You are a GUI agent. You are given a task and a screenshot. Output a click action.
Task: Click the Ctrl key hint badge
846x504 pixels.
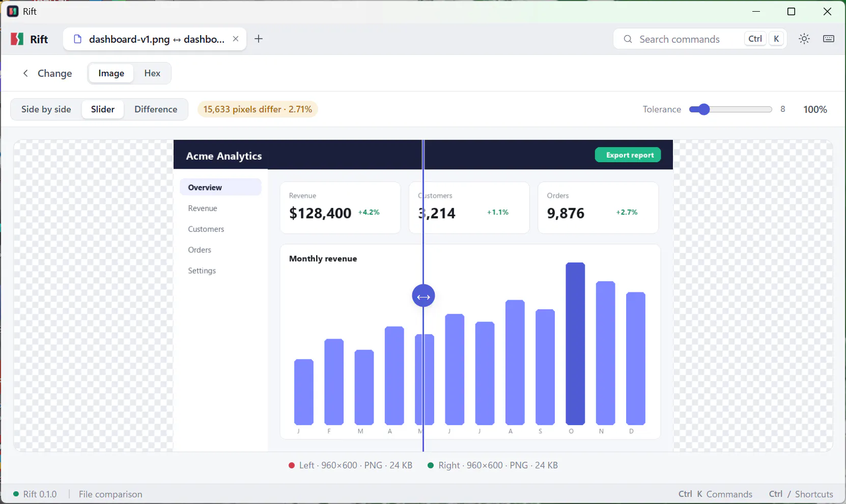pyautogui.click(x=755, y=39)
